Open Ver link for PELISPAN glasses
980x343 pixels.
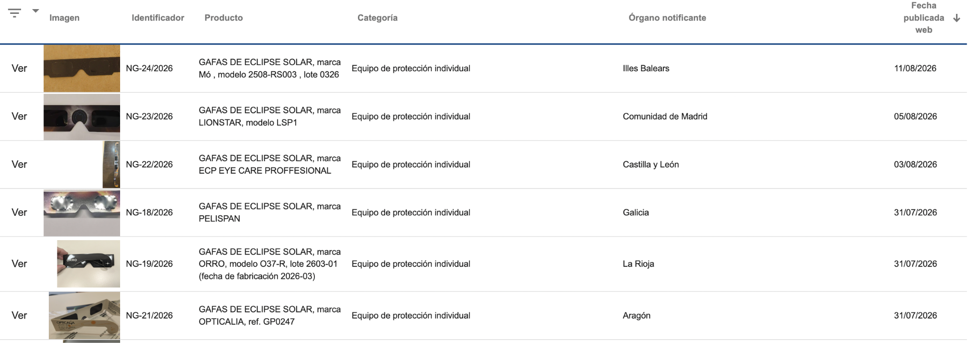point(19,212)
